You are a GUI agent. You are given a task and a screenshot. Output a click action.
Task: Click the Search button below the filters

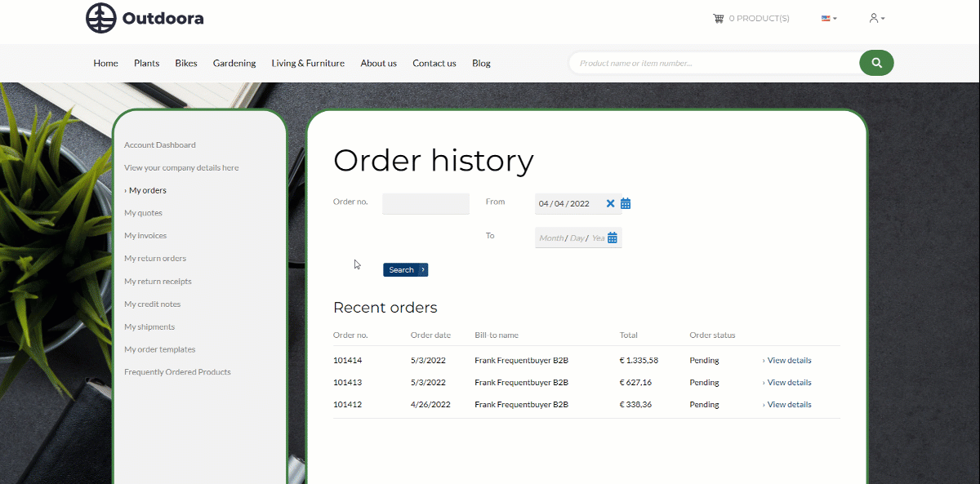[x=405, y=269]
